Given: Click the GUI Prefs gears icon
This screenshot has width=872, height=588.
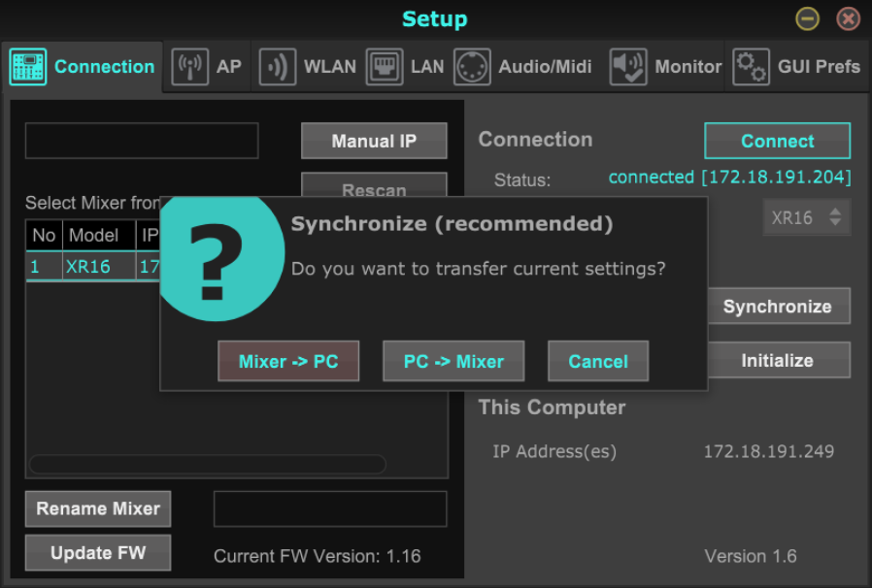Looking at the screenshot, I should click(751, 67).
